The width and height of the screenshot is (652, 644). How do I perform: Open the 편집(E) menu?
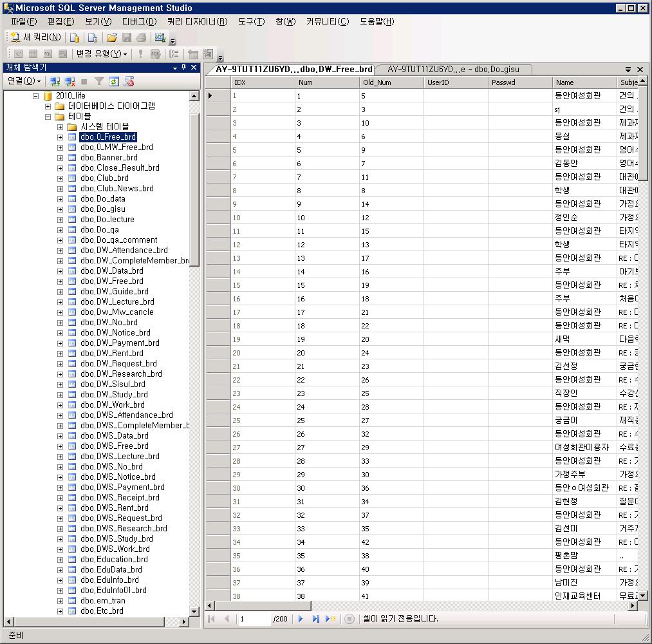point(61,22)
